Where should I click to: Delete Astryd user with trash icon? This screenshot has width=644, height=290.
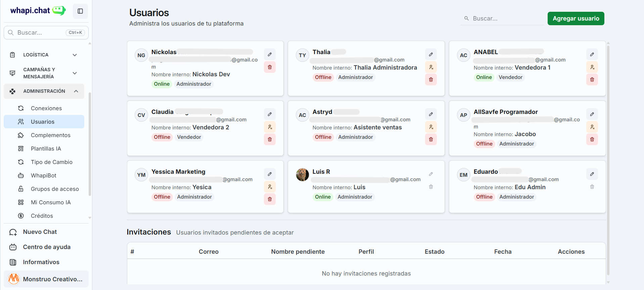(431, 139)
